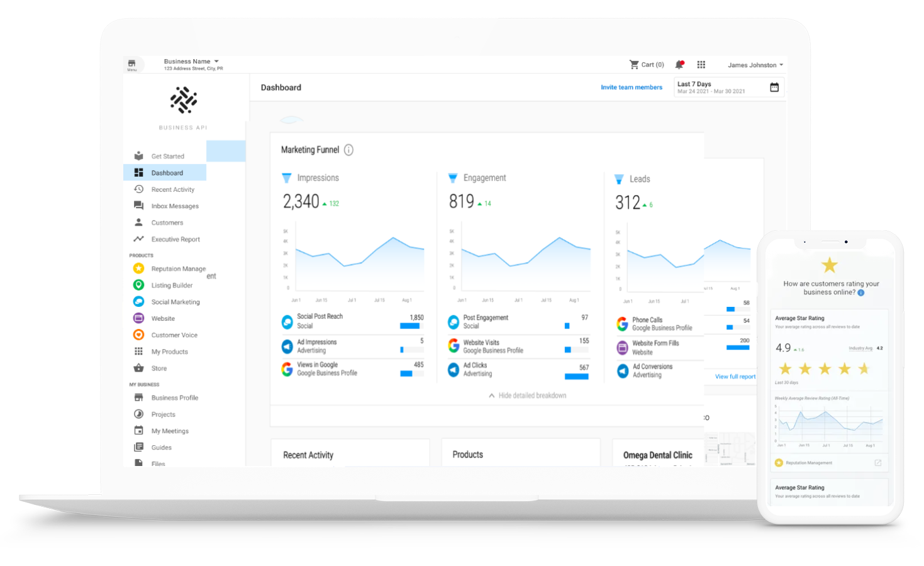Click the Impressions funnel filter icon
This screenshot has height=566, width=924.
[x=287, y=177]
